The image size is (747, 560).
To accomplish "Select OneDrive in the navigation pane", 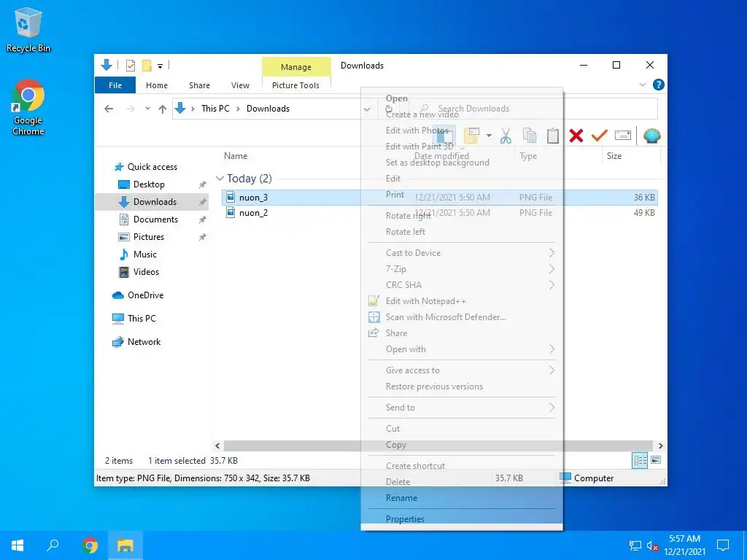I will (138, 295).
